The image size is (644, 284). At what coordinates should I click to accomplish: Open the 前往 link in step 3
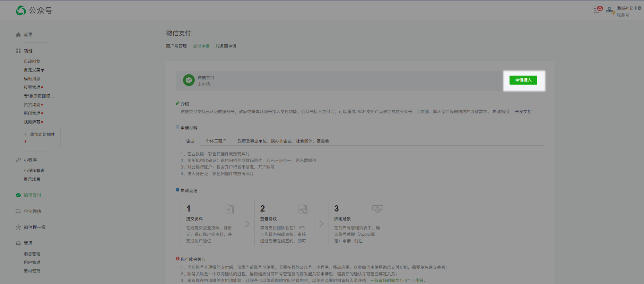pyautogui.click(x=358, y=241)
